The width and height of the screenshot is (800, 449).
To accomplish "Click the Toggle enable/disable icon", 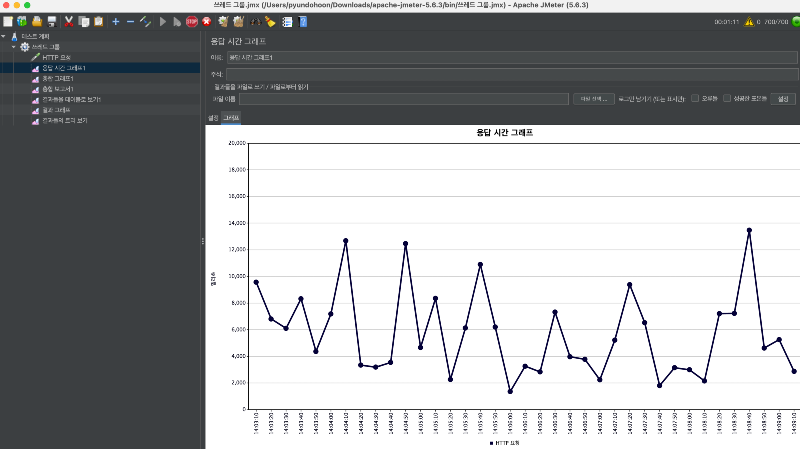I will pos(145,21).
